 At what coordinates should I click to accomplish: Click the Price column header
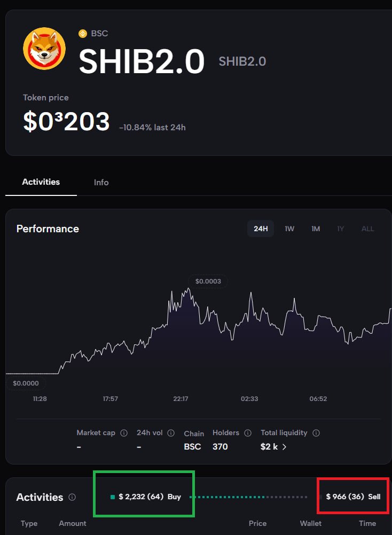click(x=257, y=523)
